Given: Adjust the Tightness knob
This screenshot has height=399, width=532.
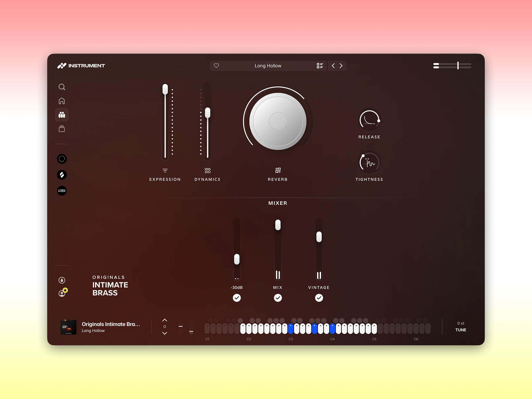Looking at the screenshot, I should pyautogui.click(x=369, y=163).
